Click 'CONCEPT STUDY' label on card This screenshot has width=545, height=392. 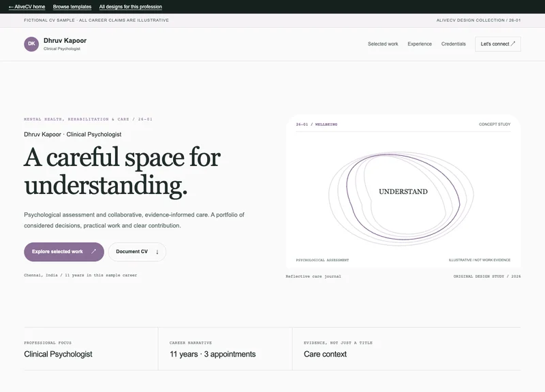click(495, 125)
